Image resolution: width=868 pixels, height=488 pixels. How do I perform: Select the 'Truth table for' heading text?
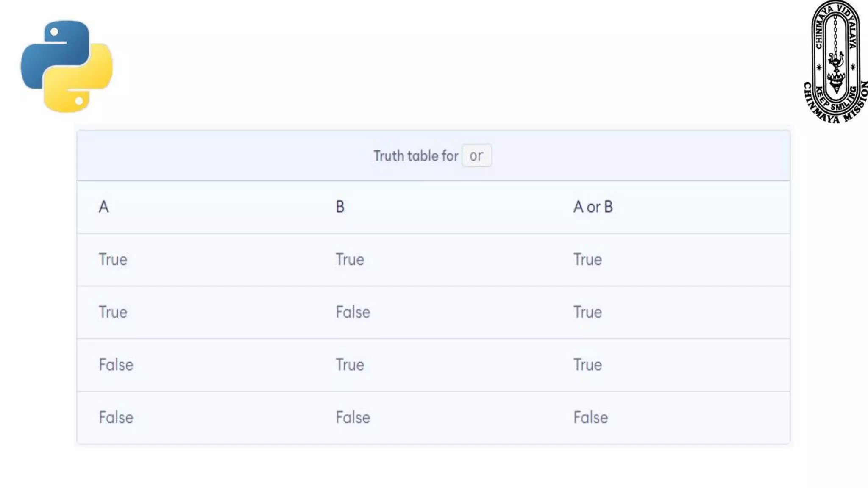click(416, 156)
